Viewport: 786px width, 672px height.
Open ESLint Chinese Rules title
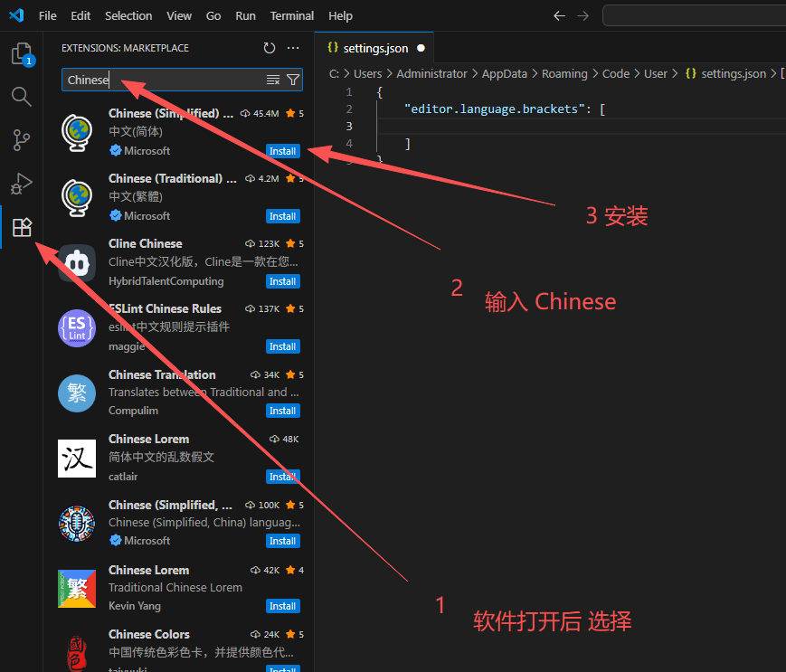[x=165, y=308]
